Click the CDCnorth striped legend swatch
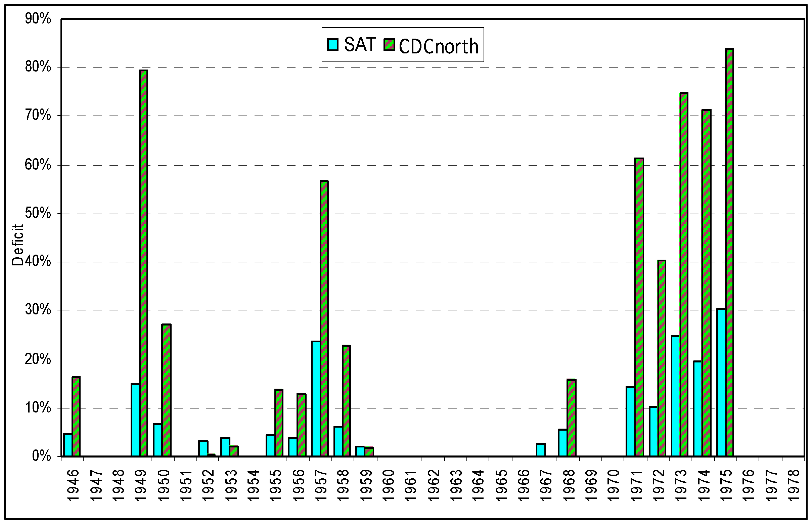The height and width of the screenshot is (522, 812). point(389,45)
